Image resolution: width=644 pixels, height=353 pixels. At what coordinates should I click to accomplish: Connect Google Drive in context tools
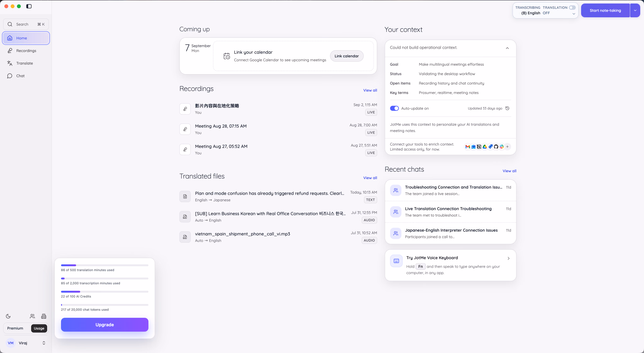click(x=485, y=147)
